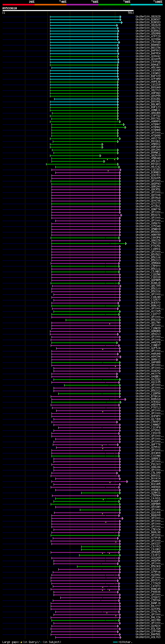Select the UniRef100_Q5GMM8 label
This screenshot has width=165, height=644.
point(148,34)
